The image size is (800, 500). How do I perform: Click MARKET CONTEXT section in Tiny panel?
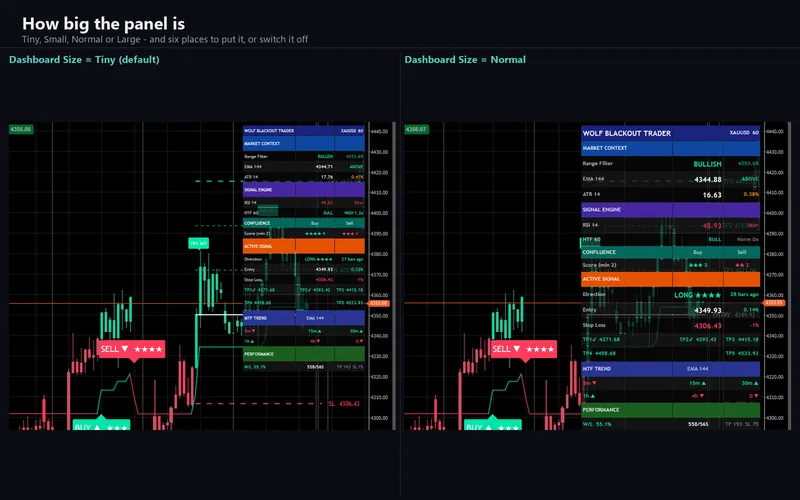pos(304,143)
